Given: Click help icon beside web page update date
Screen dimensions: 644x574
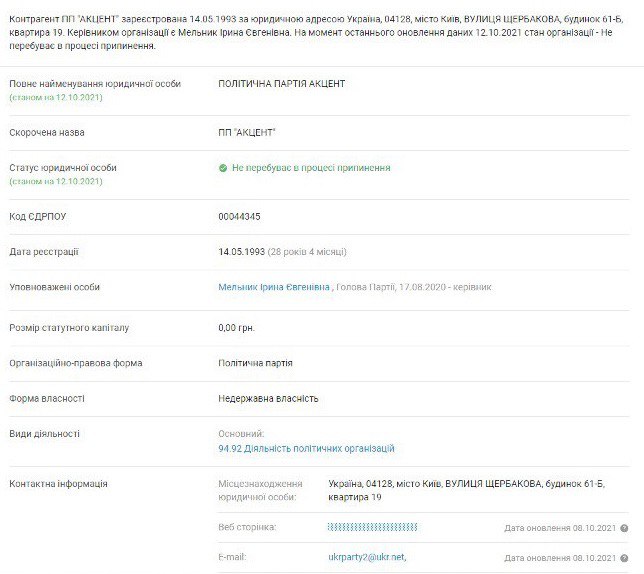Looking at the screenshot, I should [x=624, y=526].
